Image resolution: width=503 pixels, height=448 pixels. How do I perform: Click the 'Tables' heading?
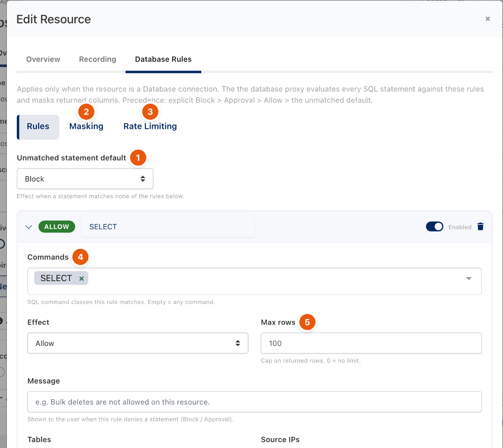click(39, 440)
